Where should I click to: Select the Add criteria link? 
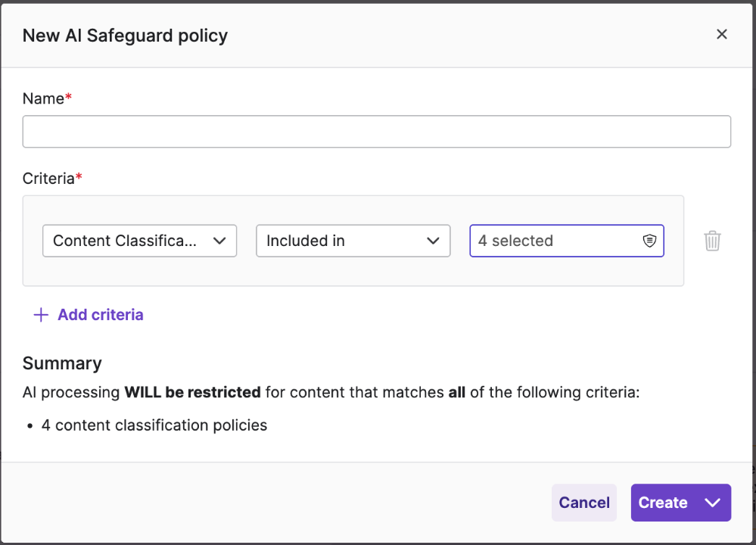click(x=101, y=315)
